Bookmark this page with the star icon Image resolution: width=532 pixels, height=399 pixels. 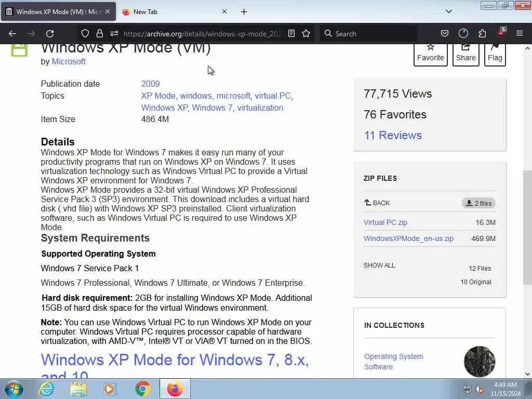point(306,34)
